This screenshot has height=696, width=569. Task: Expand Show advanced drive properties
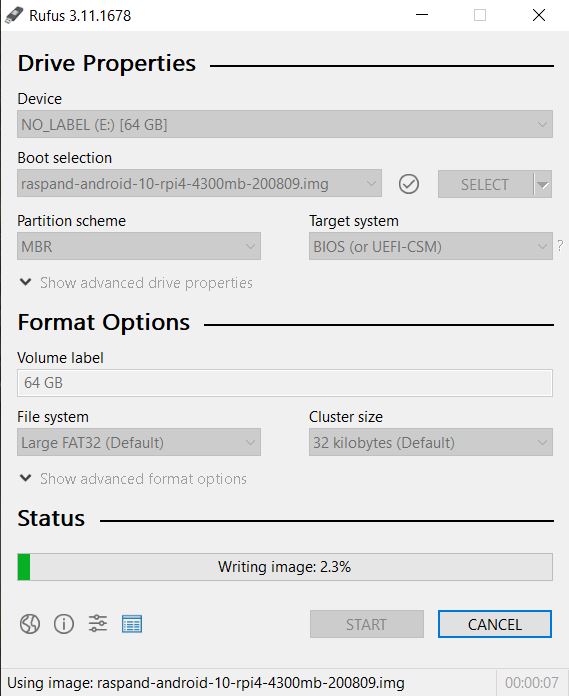pos(137,283)
